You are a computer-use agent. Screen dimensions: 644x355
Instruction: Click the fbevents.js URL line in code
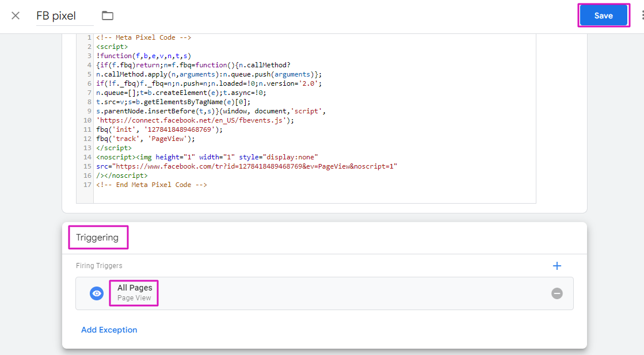(195, 121)
